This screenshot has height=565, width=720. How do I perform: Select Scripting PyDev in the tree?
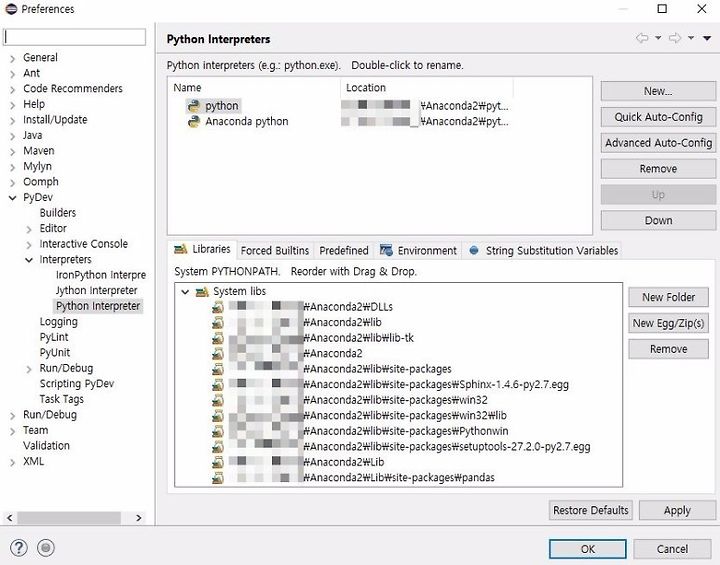pyautogui.click(x=77, y=384)
